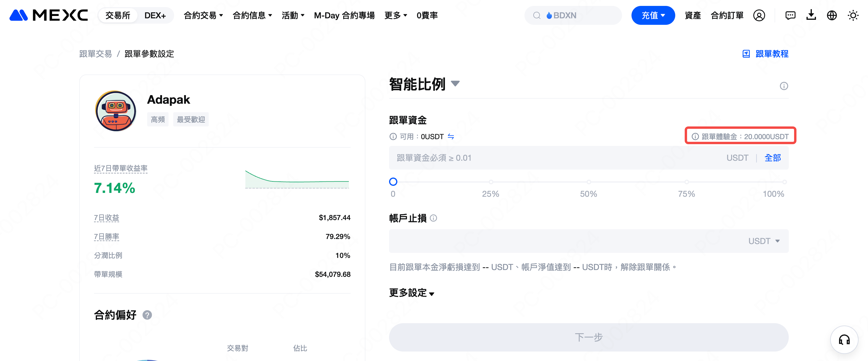The width and height of the screenshot is (868, 361).
Task: Open the 充值 deposit dropdown
Action: [653, 15]
